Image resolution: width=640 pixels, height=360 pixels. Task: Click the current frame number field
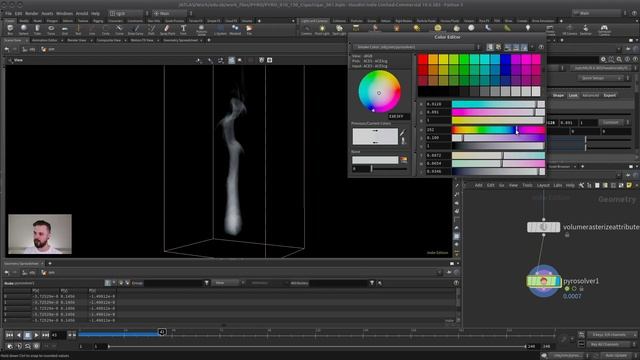tap(58, 335)
